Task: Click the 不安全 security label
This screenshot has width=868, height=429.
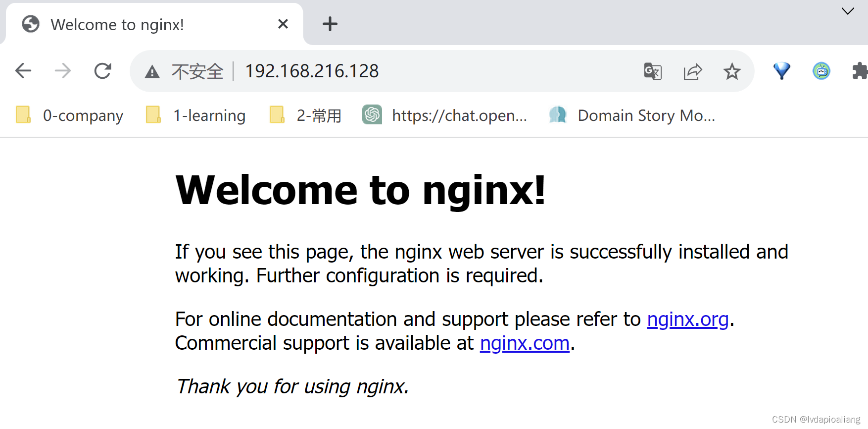Action: [x=197, y=72]
